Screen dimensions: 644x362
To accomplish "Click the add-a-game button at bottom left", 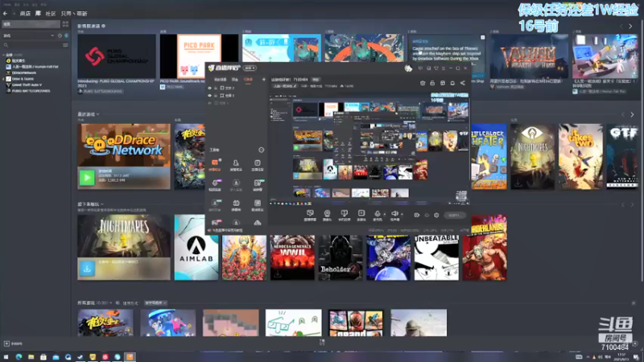I will 13,343.
